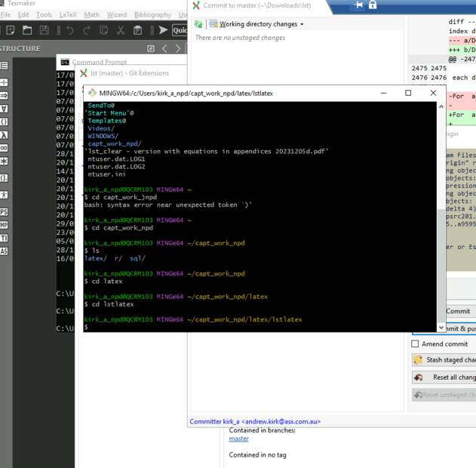Viewport: 476px width, 468px height.
Task: Click the refresh icon in commit dialog
Action: 199,24
